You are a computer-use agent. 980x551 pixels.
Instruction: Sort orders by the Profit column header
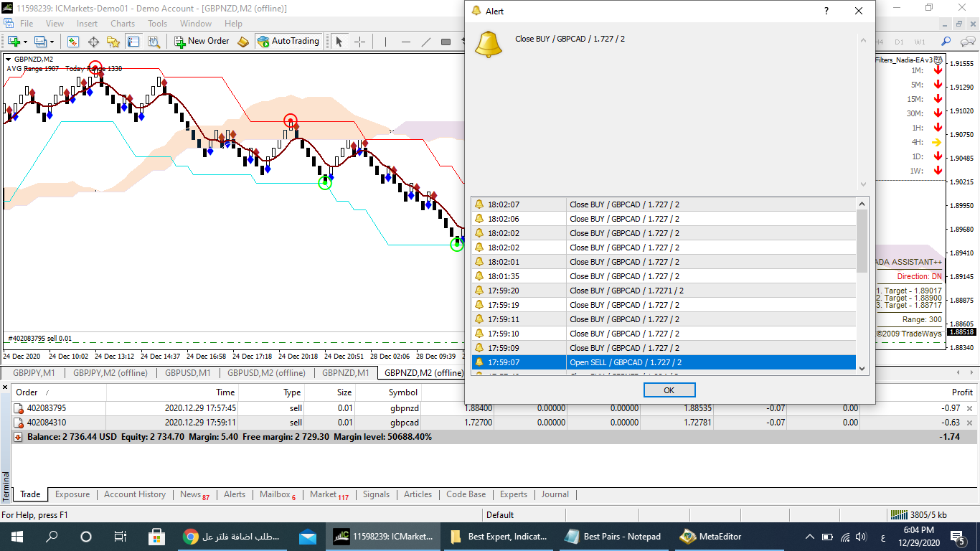coord(919,392)
